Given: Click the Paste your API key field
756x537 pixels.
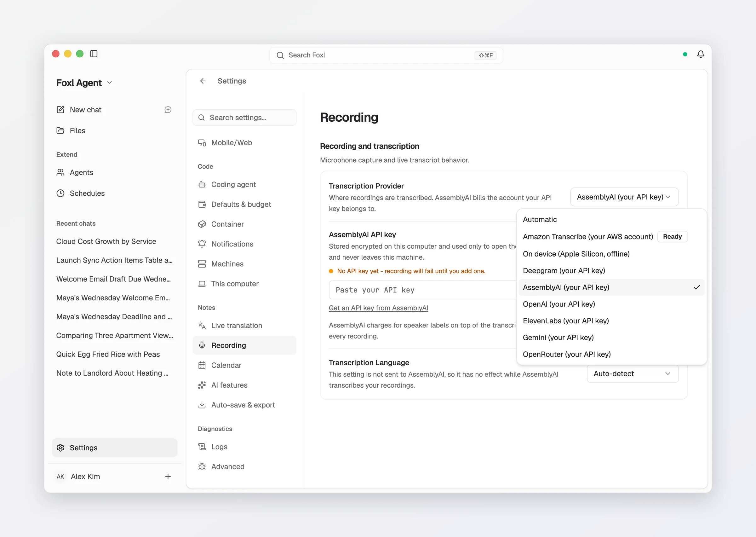Looking at the screenshot, I should pos(423,290).
